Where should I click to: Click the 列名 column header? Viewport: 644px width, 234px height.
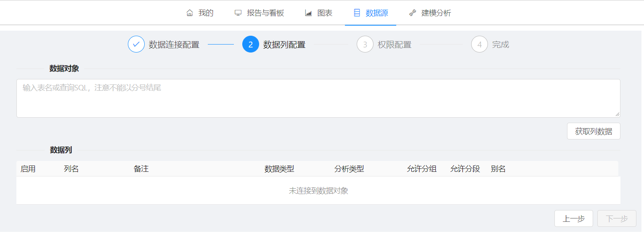pyautogui.click(x=72, y=169)
